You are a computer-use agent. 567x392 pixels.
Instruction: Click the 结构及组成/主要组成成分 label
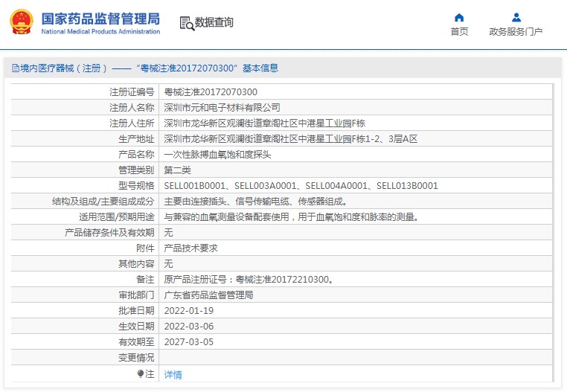103,202
